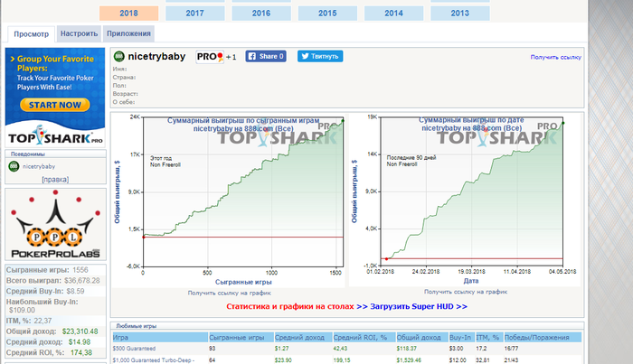
Task: Click Средний доход value $14.98
Action: click(80, 341)
